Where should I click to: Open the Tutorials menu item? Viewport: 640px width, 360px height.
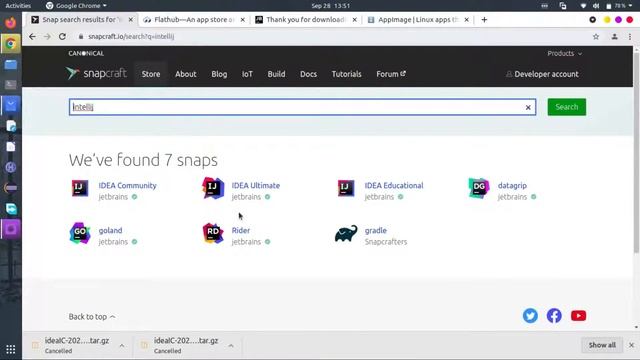tap(347, 74)
